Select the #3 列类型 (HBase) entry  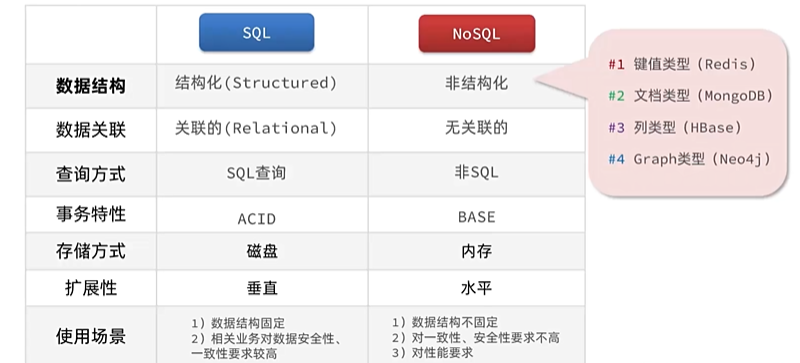click(675, 127)
